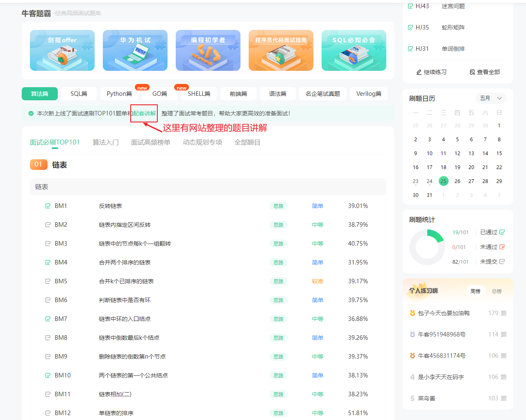526x420 pixels.
Task: Click status icon next to BM8
Action: pyautogui.click(x=48, y=338)
